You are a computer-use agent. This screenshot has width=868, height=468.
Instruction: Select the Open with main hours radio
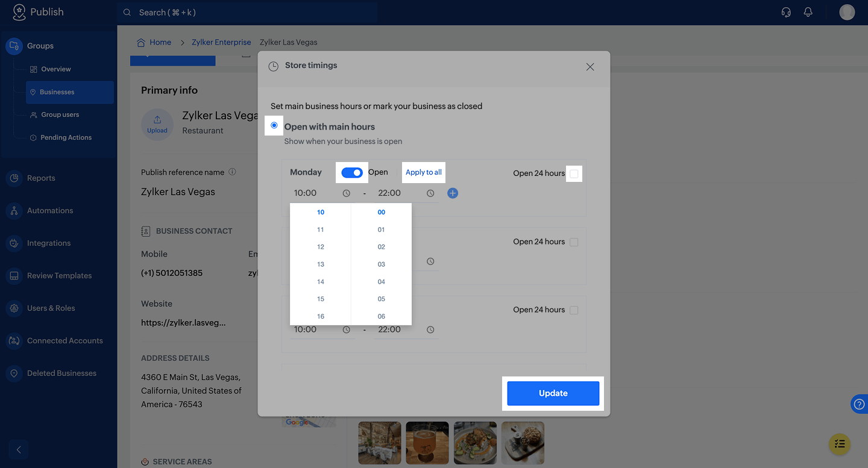[274, 125]
